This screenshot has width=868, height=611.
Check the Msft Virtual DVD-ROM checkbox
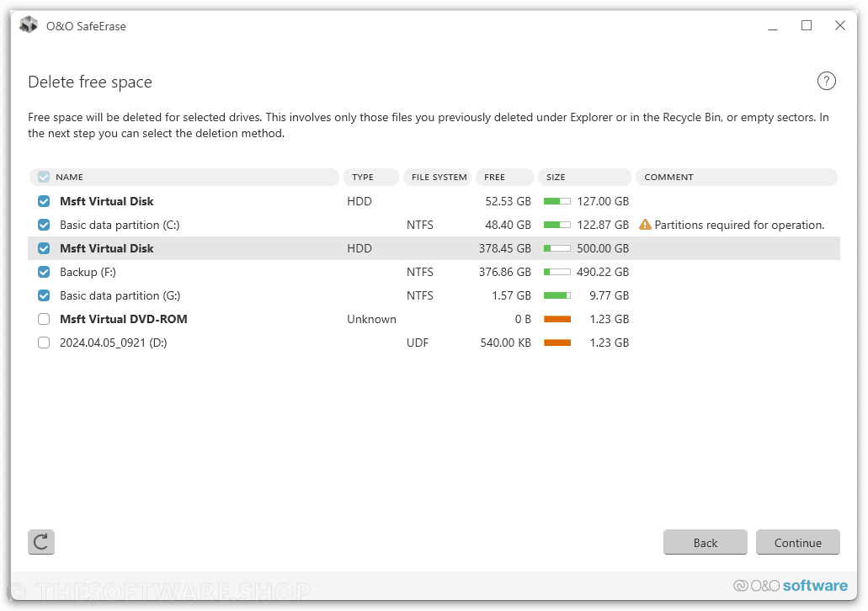pyautogui.click(x=44, y=319)
